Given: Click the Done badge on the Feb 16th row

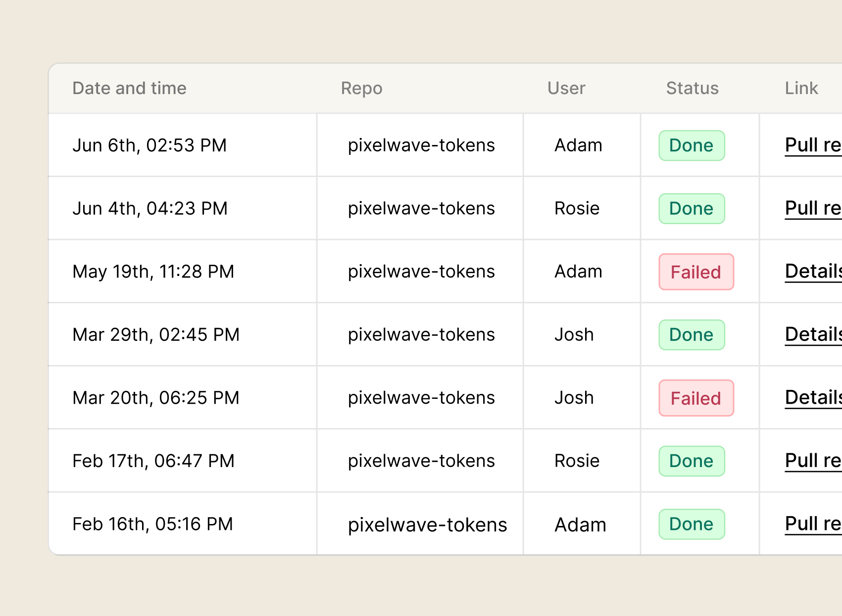Looking at the screenshot, I should tap(692, 524).
